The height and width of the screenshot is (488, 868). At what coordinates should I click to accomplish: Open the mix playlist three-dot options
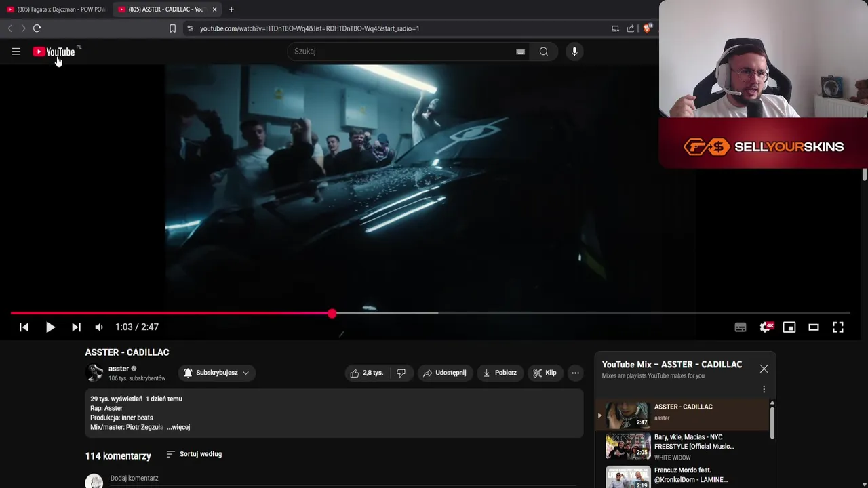coord(764,389)
